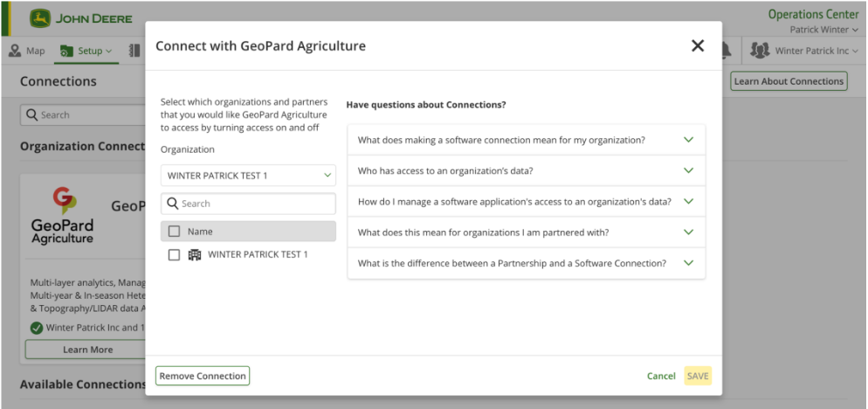This screenshot has width=868, height=409.
Task: Open the Organization dropdown
Action: click(x=248, y=176)
